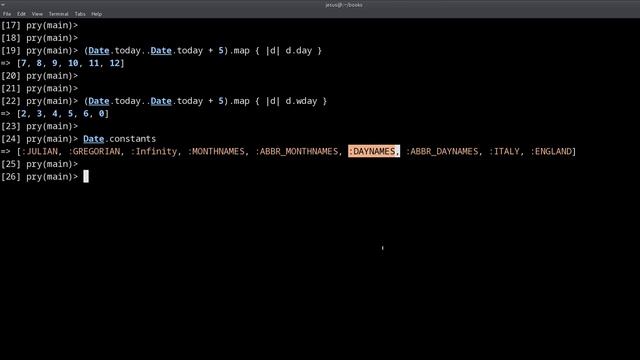Click the :Infinity constant
Screen dimensions: 640x360
(x=153, y=151)
